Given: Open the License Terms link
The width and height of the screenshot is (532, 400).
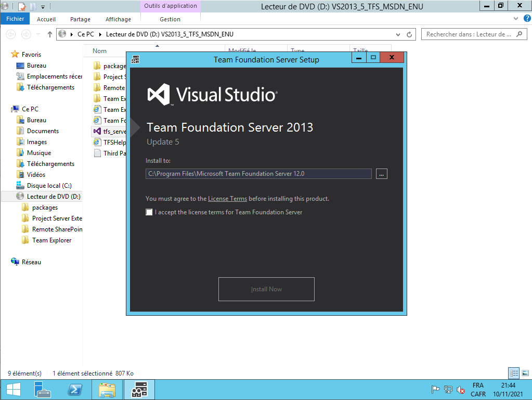Looking at the screenshot, I should pyautogui.click(x=227, y=199).
